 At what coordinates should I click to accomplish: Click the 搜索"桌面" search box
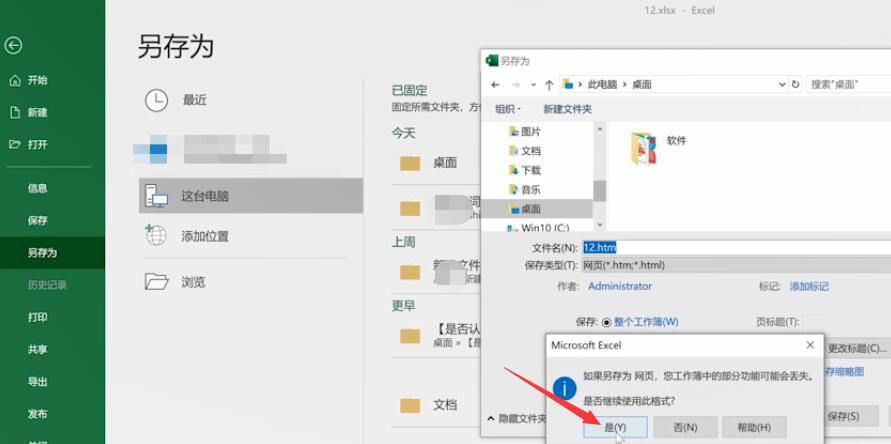tap(848, 85)
